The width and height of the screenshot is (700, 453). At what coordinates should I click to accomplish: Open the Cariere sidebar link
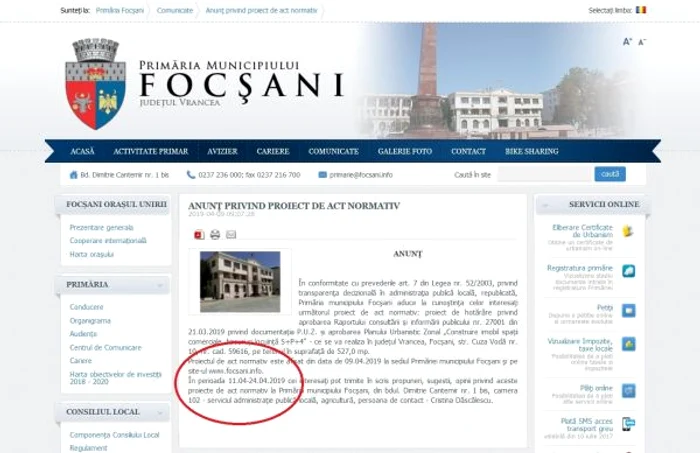(x=80, y=361)
